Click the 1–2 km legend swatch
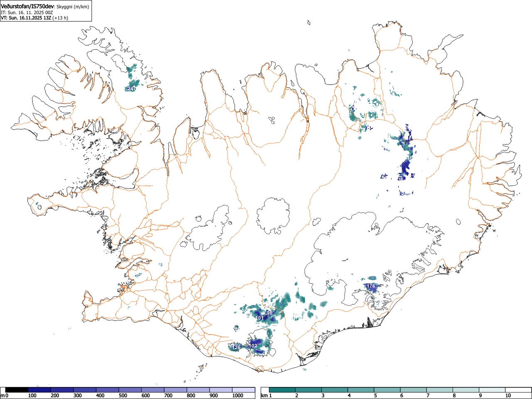The width and height of the screenshot is (532, 399). click(x=282, y=390)
